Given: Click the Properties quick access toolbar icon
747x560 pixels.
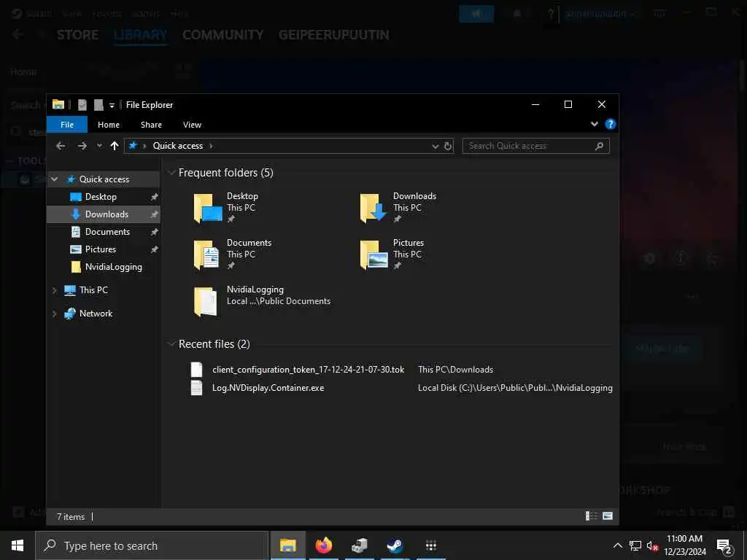Looking at the screenshot, I should 82,105.
